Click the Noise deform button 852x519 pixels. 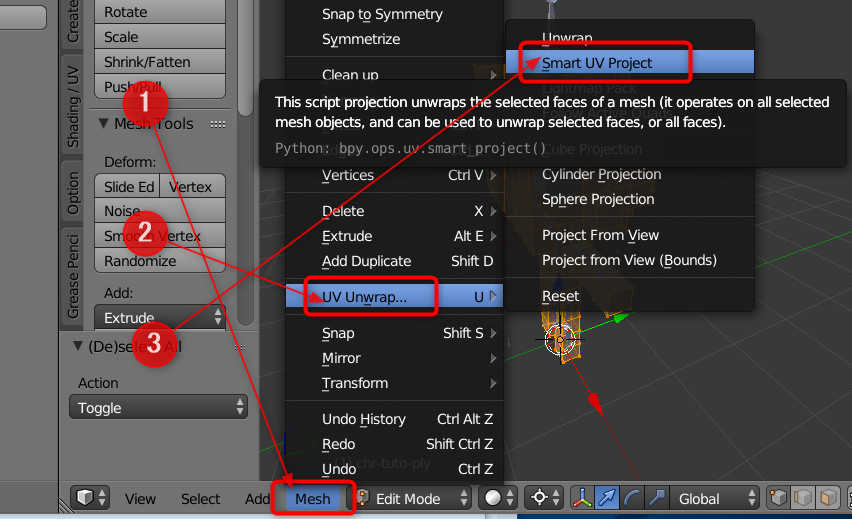point(160,210)
